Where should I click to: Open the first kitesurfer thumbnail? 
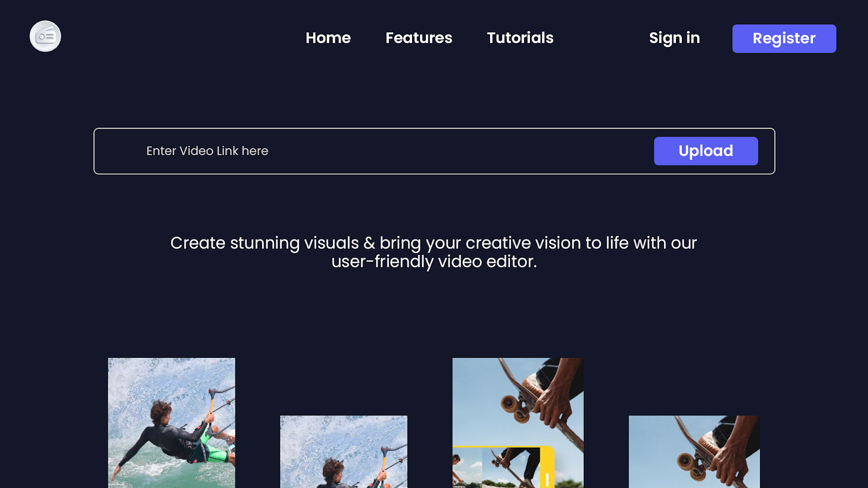click(x=171, y=423)
